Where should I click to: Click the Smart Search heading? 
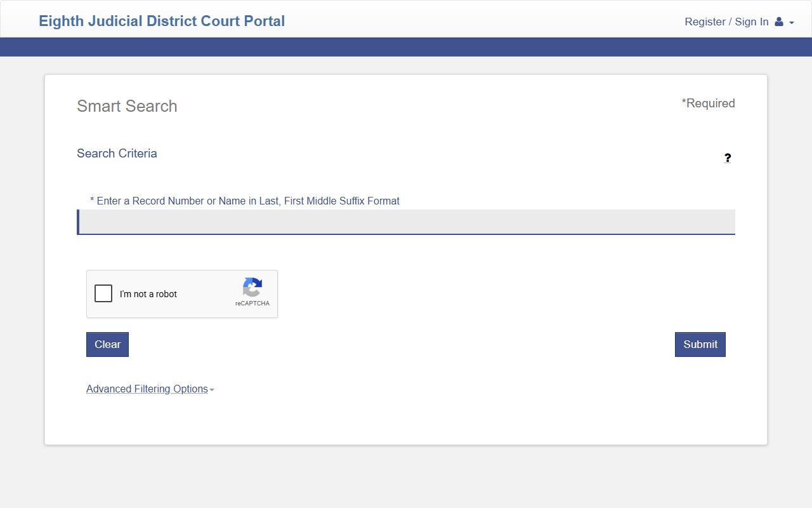click(127, 106)
